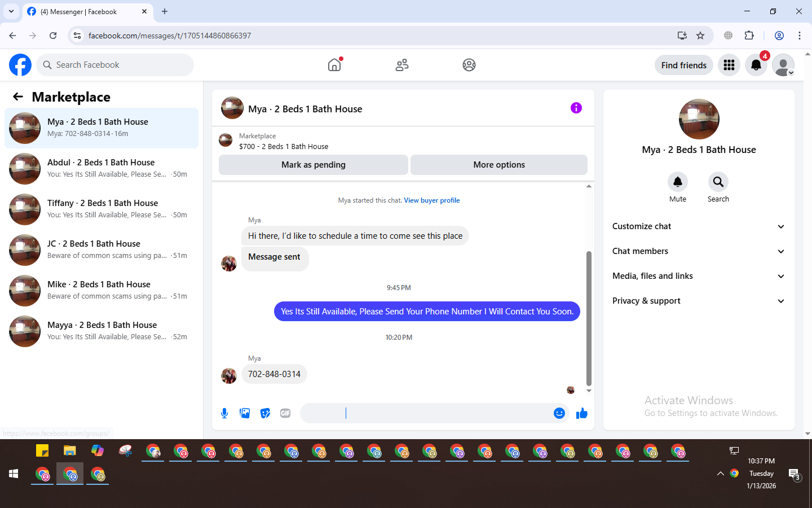
Task: Click the phone number message 702-848-0314
Action: (x=274, y=374)
